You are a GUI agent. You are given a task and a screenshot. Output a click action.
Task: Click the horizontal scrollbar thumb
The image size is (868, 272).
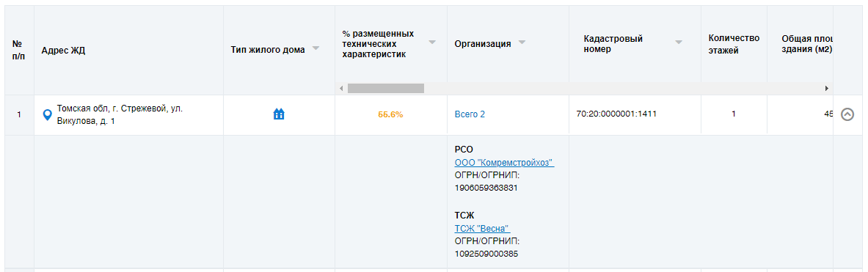386,89
